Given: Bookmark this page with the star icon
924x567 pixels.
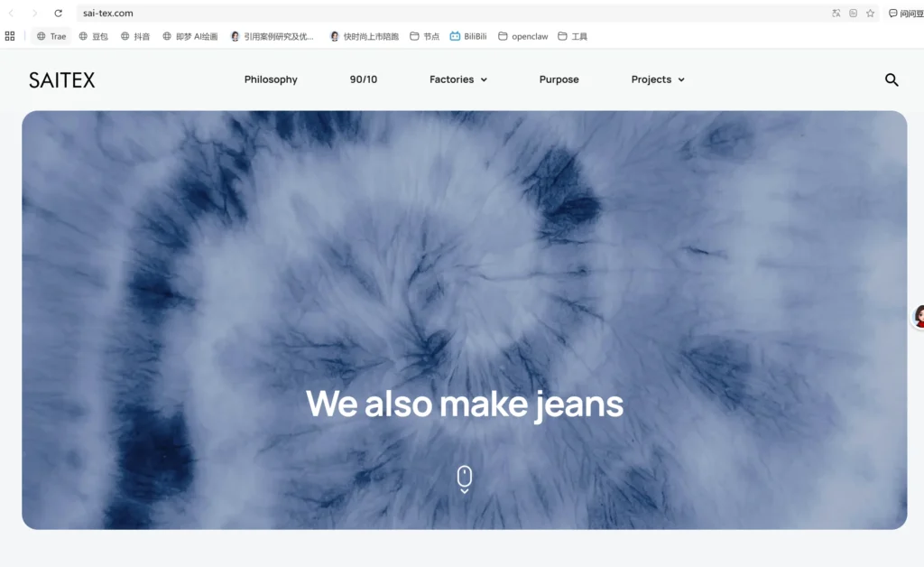Looking at the screenshot, I should pyautogui.click(x=870, y=14).
